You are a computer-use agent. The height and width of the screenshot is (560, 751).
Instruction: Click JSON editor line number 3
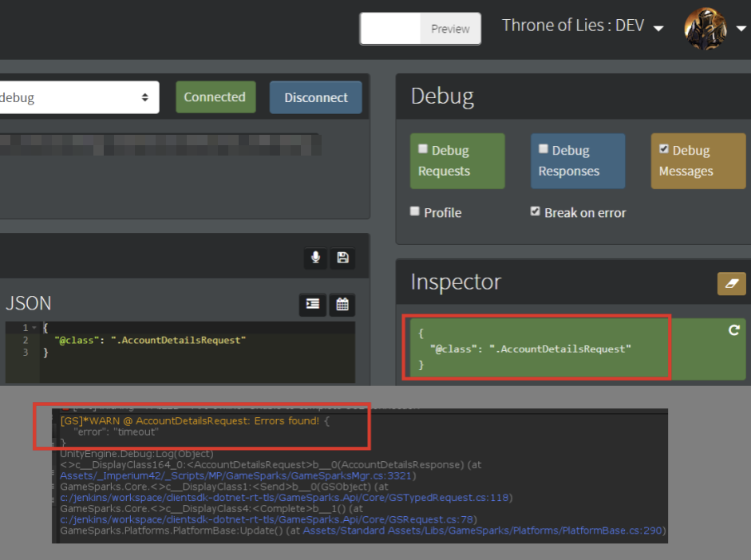click(26, 353)
